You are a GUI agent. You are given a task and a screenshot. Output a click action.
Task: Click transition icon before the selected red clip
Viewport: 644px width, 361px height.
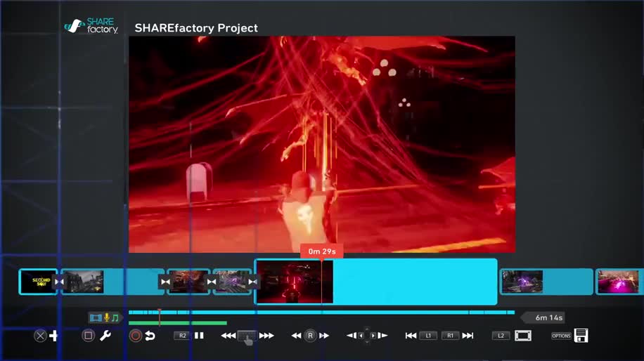pyautogui.click(x=252, y=282)
